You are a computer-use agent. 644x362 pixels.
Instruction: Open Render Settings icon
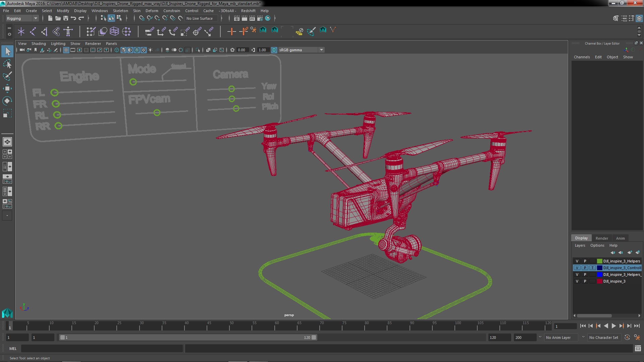tap(260, 18)
